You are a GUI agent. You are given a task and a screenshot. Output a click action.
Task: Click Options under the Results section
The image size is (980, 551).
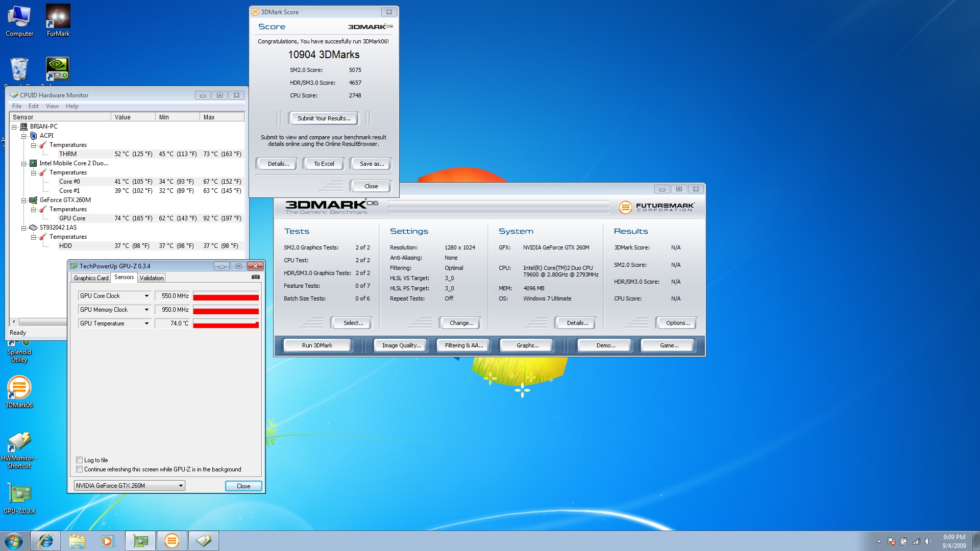point(677,323)
